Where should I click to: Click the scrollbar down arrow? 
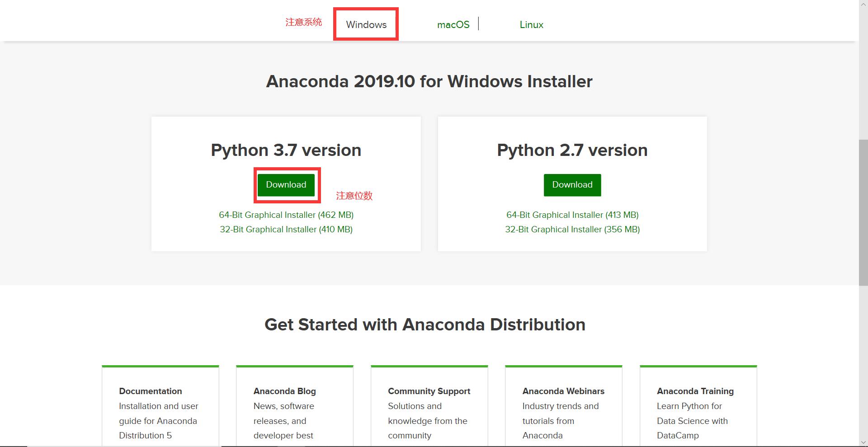click(x=863, y=442)
